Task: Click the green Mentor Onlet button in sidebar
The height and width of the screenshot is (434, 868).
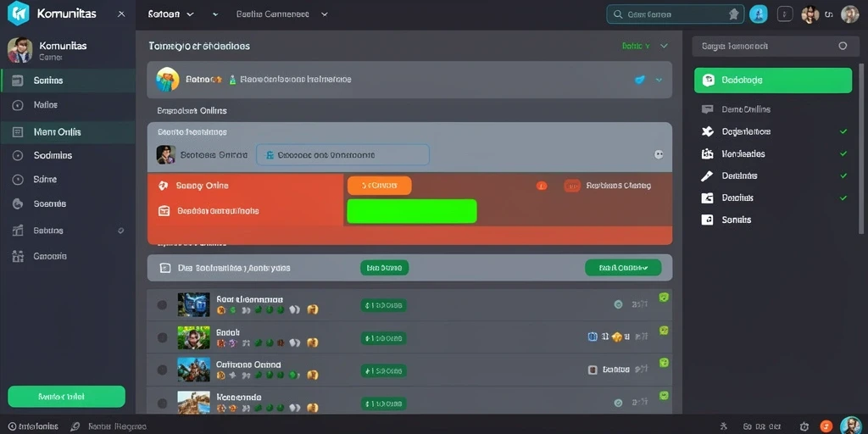Action: 66,397
